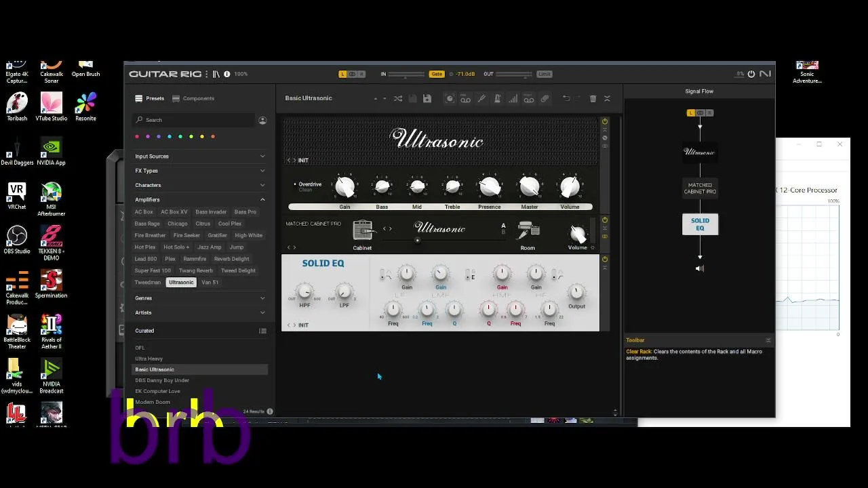Select Matched Cabinet Pro block in Signal Flow

[700, 188]
